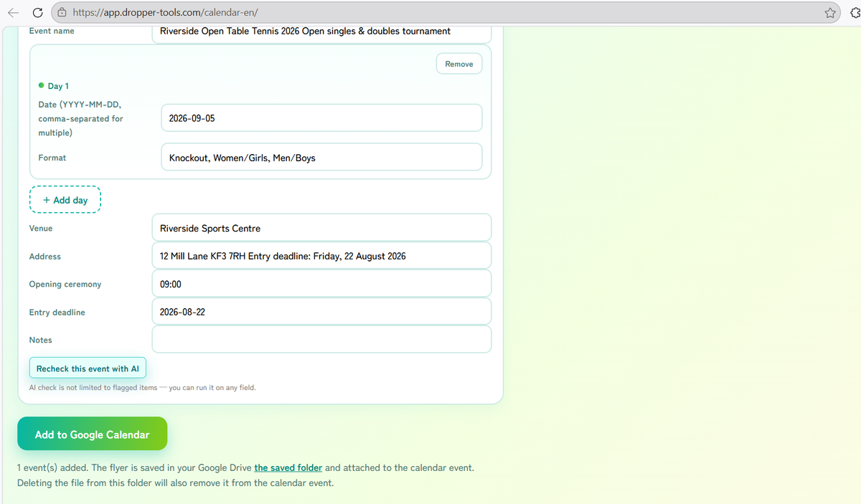The height and width of the screenshot is (504, 861).
Task: Open the saved folder link
Action: (x=288, y=467)
